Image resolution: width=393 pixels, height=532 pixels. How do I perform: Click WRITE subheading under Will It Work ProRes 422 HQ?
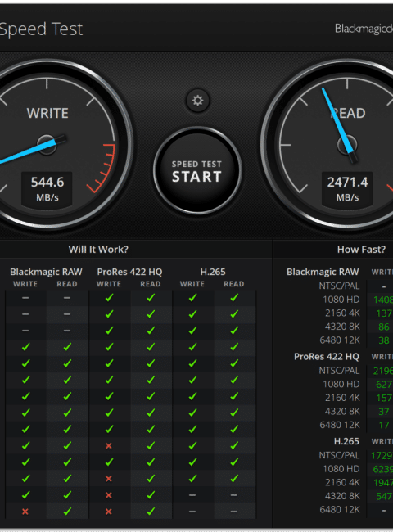[109, 284]
